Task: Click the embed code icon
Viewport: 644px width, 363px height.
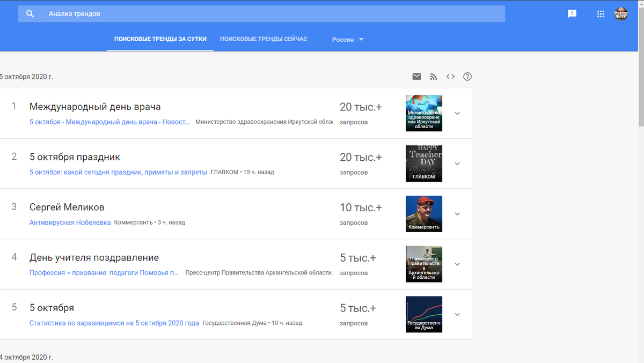Action: point(451,77)
